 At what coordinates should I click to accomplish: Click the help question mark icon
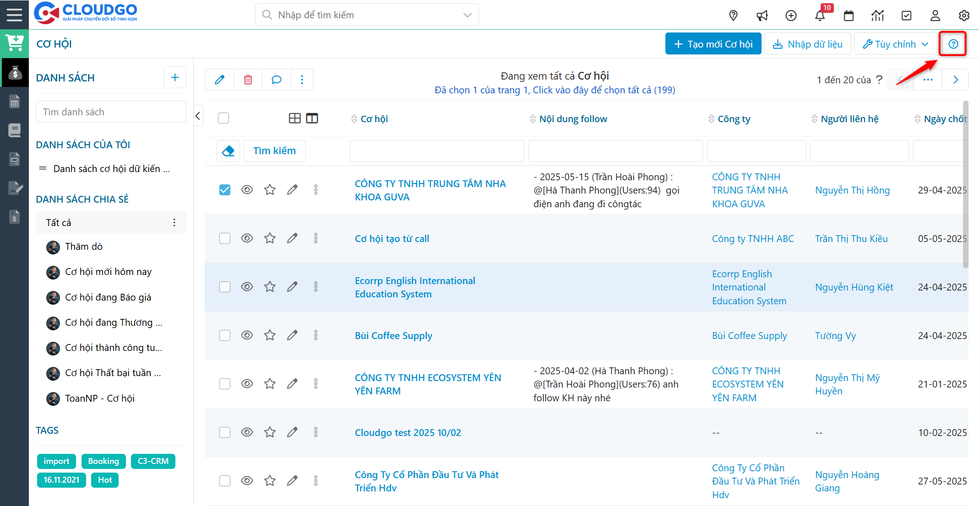click(953, 44)
